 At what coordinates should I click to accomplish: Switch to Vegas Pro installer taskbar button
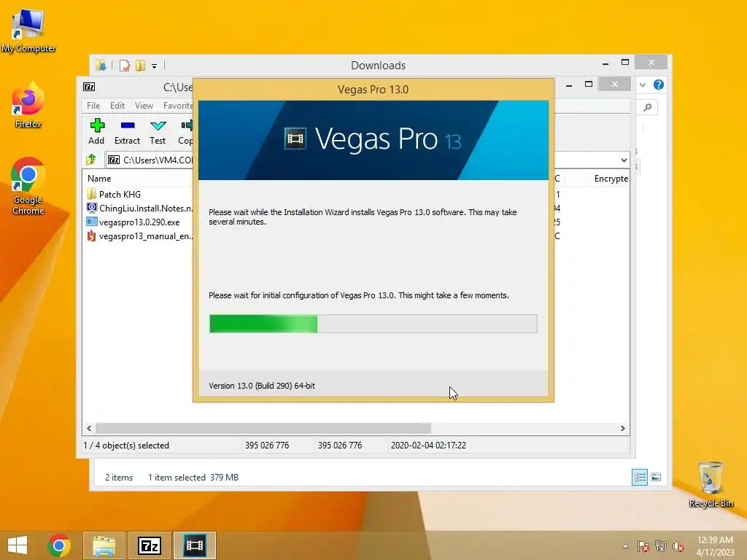coord(194,545)
